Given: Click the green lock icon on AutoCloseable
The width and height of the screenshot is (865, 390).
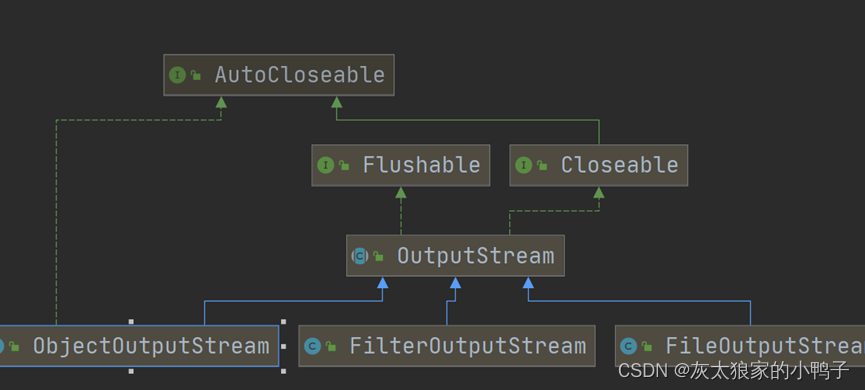Looking at the screenshot, I should coord(196,75).
